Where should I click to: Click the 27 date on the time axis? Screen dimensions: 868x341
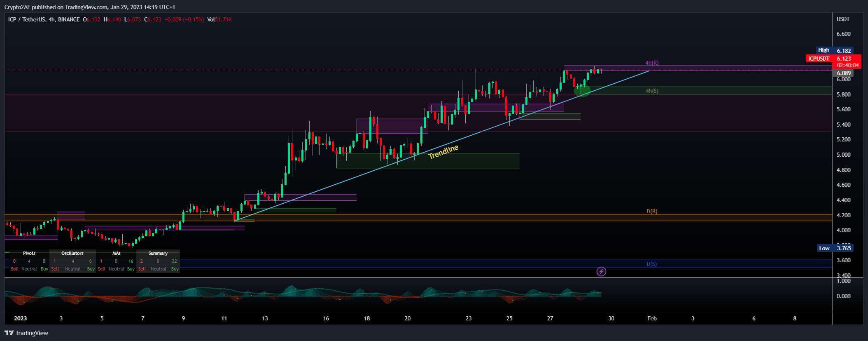point(550,318)
